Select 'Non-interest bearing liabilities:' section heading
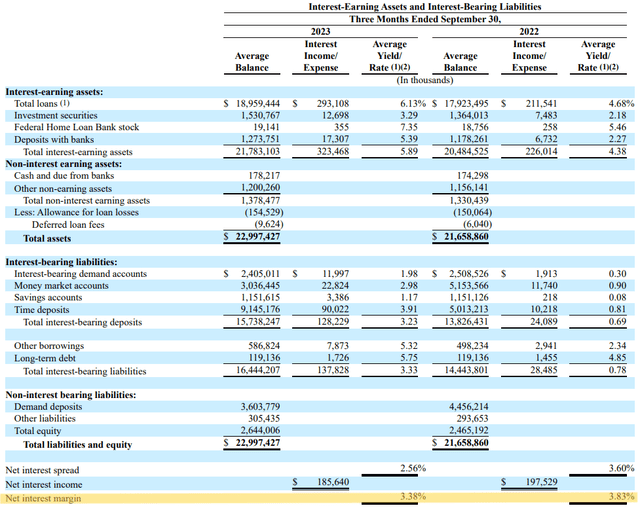The image size is (640, 508). (x=71, y=395)
